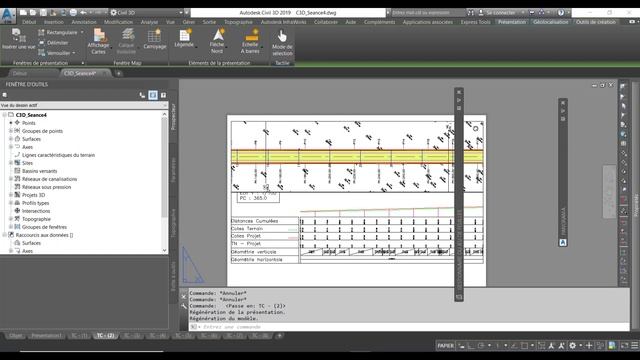The height and width of the screenshot is (360, 640).
Task: Select the Objet model tab
Action: pos(16,336)
